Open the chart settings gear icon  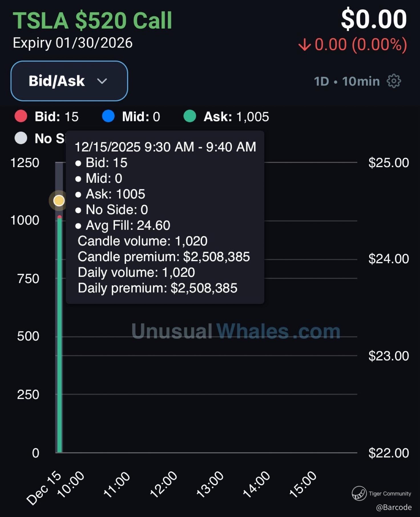tap(394, 81)
